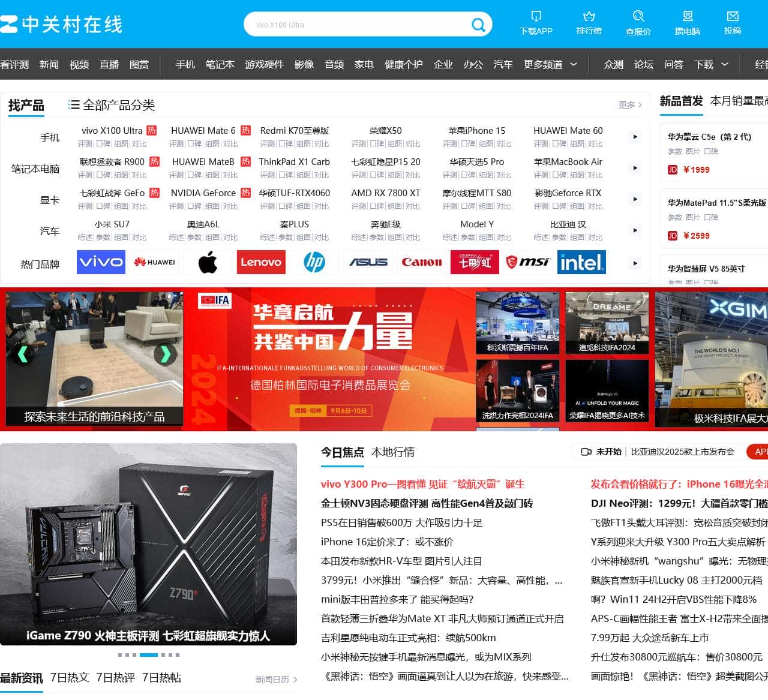768x700 pixels.
Task: Show more products in the 显卡 row
Action: tap(635, 199)
